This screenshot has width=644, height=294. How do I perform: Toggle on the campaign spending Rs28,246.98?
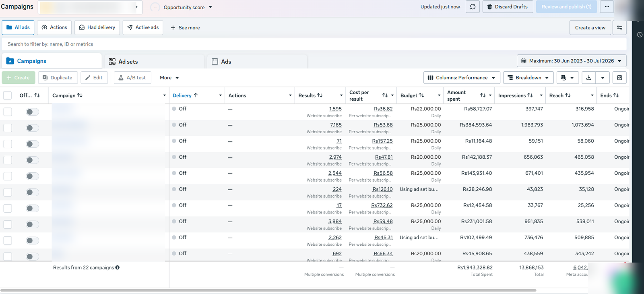point(32,193)
